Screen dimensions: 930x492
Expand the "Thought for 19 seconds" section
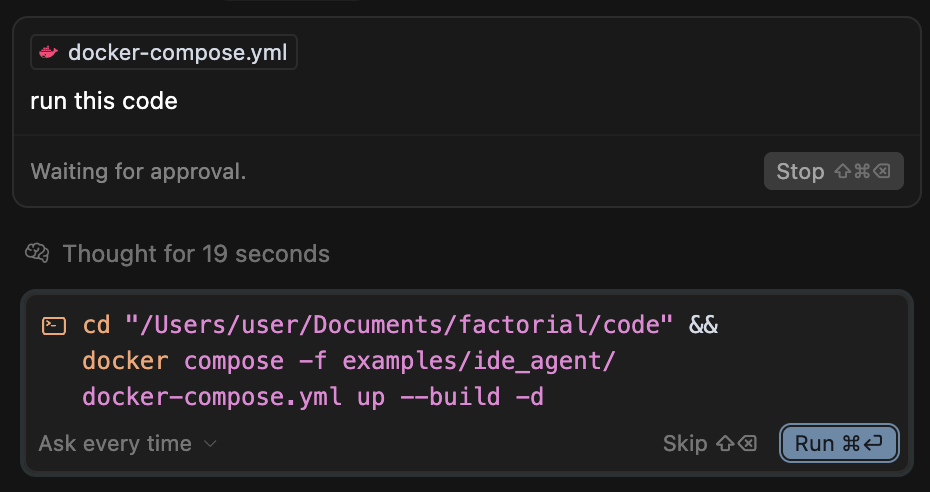tap(177, 254)
